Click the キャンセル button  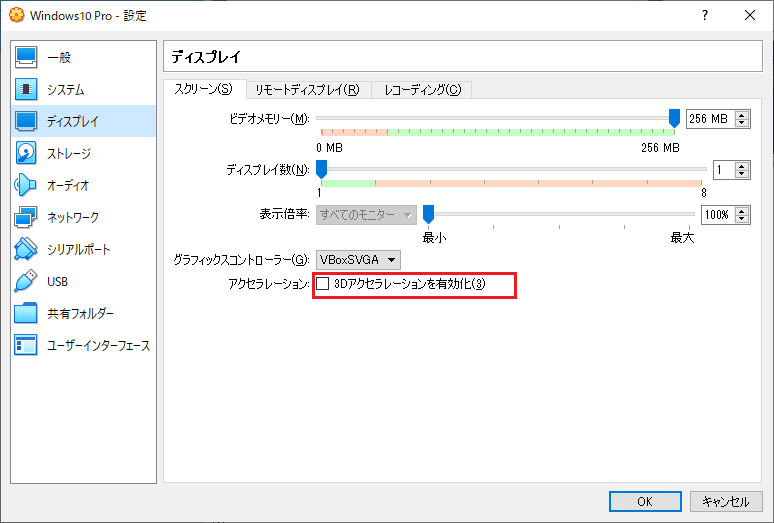726,502
